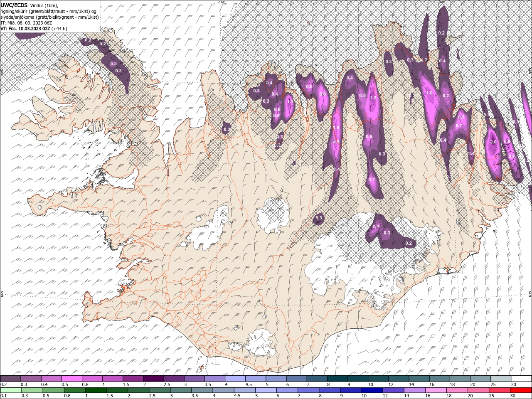
Task: Click the 1.2 snowfall value on the map
Action: (373, 98)
